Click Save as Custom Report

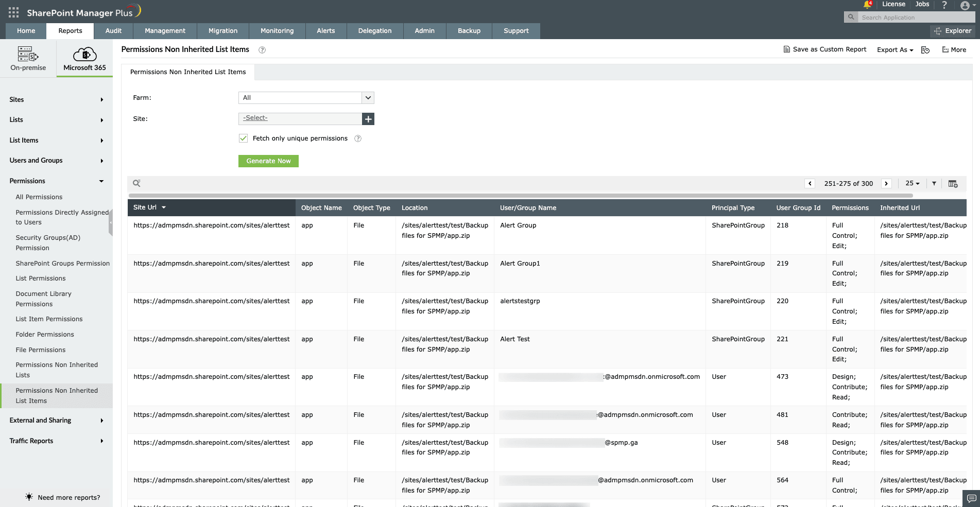[x=824, y=49]
